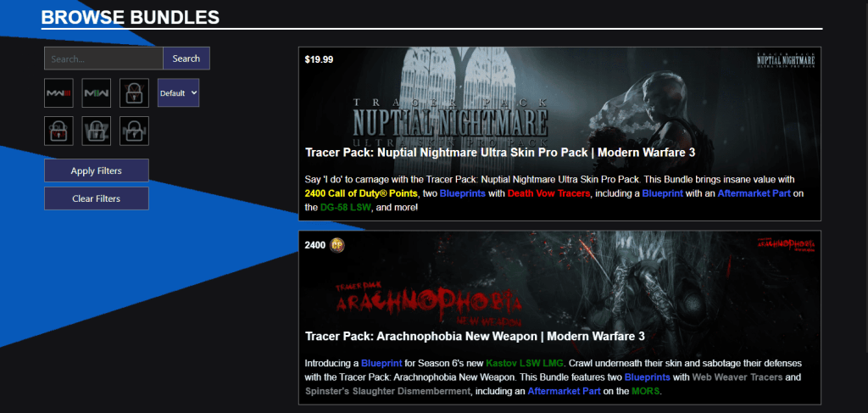This screenshot has height=413, width=868.
Task: Click the Apply Filters button
Action: (x=97, y=170)
